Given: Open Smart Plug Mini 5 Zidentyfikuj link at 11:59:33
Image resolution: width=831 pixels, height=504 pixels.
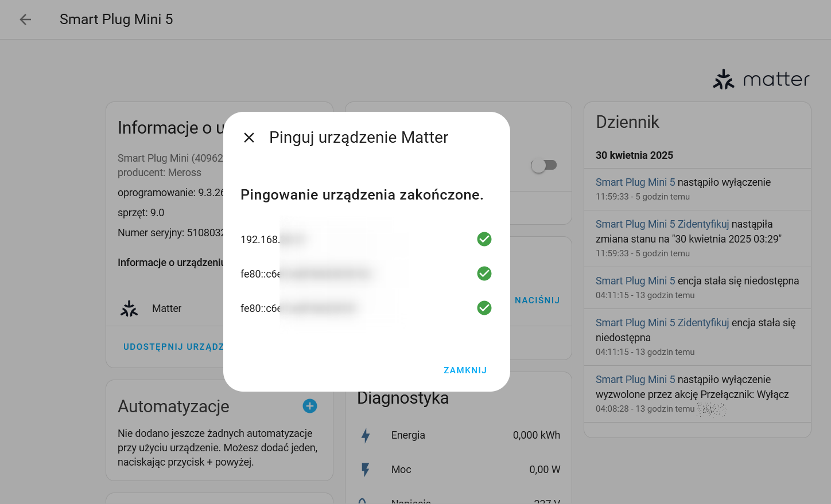Looking at the screenshot, I should pyautogui.click(x=662, y=224).
